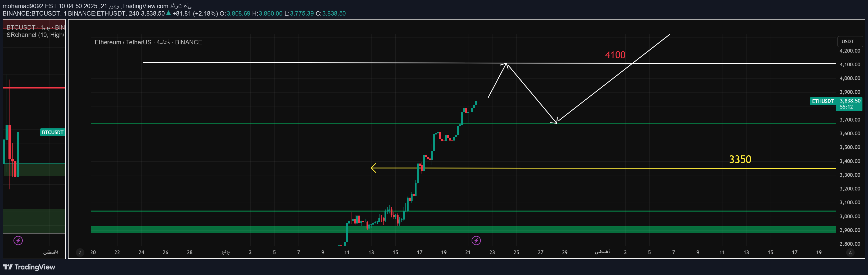Click the أغسطس month label in the main chart axis
This screenshot has width=868, height=275.
tap(602, 252)
